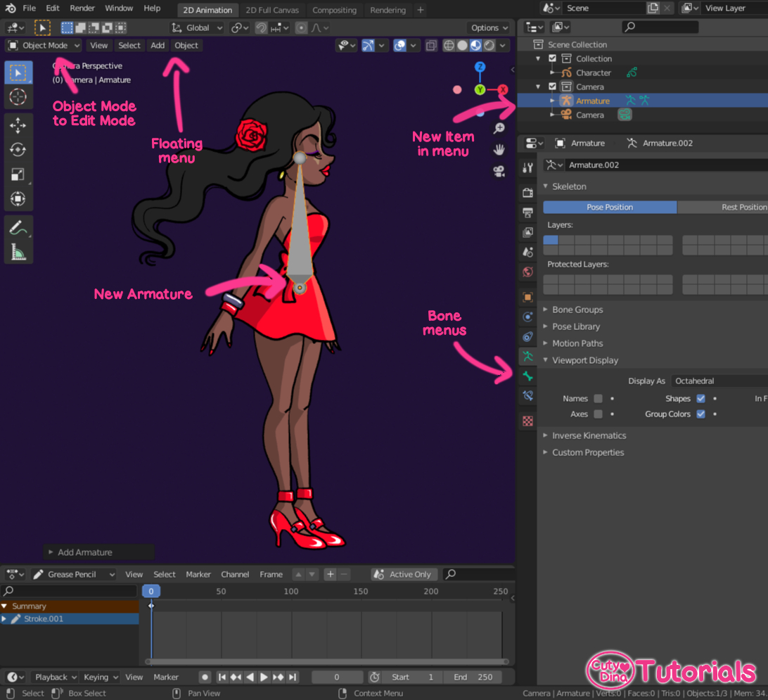This screenshot has height=700, width=768.
Task: Click the Outliner search field
Action: click(x=659, y=26)
